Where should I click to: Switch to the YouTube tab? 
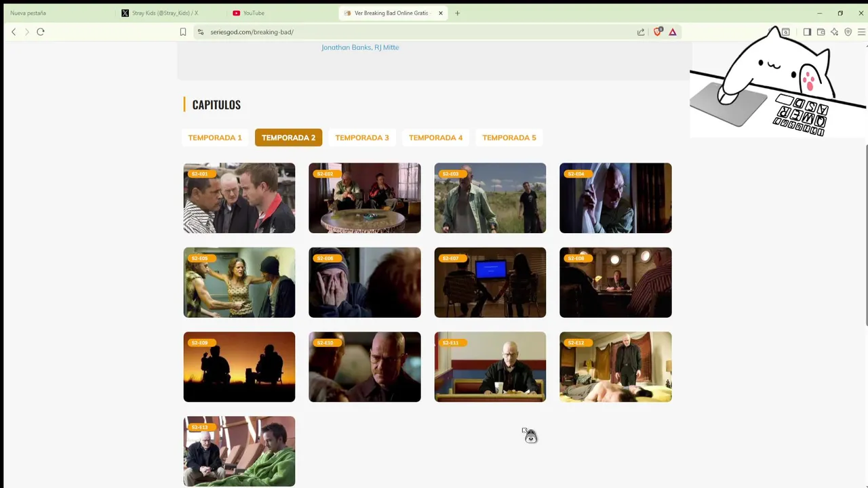tap(281, 13)
